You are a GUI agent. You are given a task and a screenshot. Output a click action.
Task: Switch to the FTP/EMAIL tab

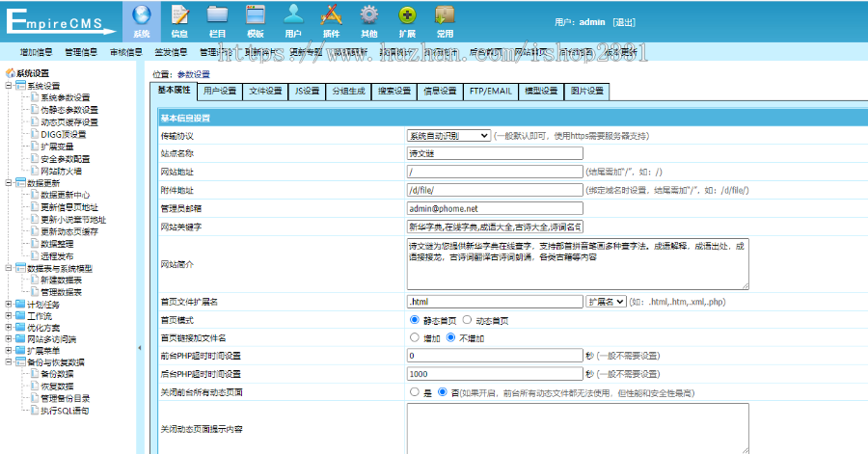490,92
